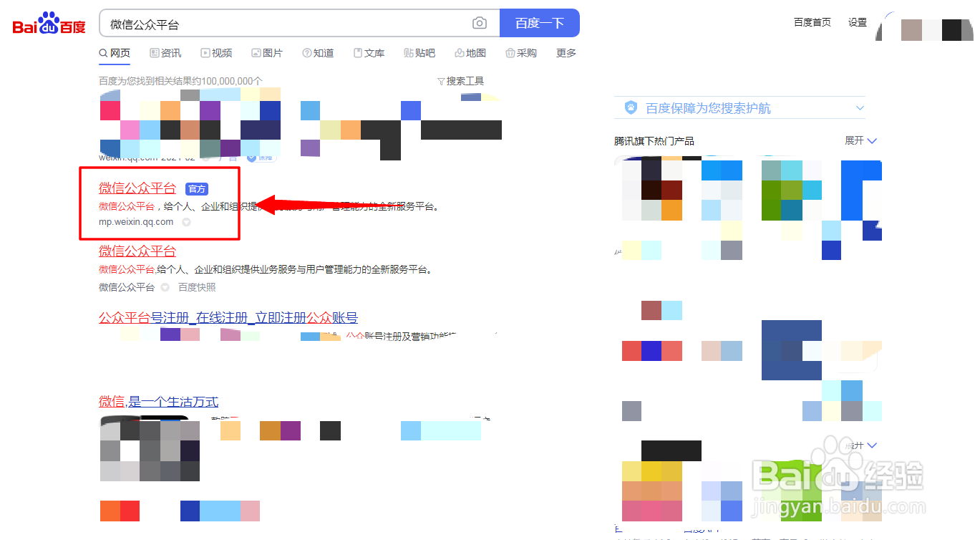Open the 公众平台号注册 registration link

pyautogui.click(x=228, y=317)
